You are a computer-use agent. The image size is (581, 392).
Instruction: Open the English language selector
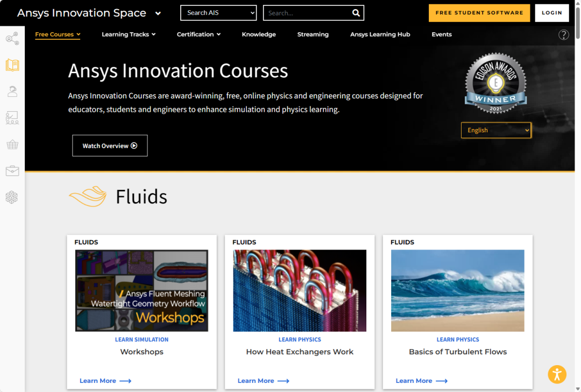pyautogui.click(x=496, y=130)
